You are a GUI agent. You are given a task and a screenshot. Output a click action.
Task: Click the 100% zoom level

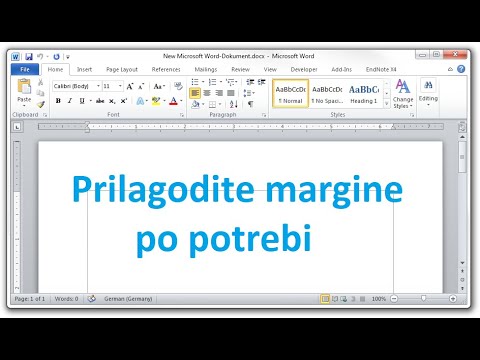pos(379,299)
